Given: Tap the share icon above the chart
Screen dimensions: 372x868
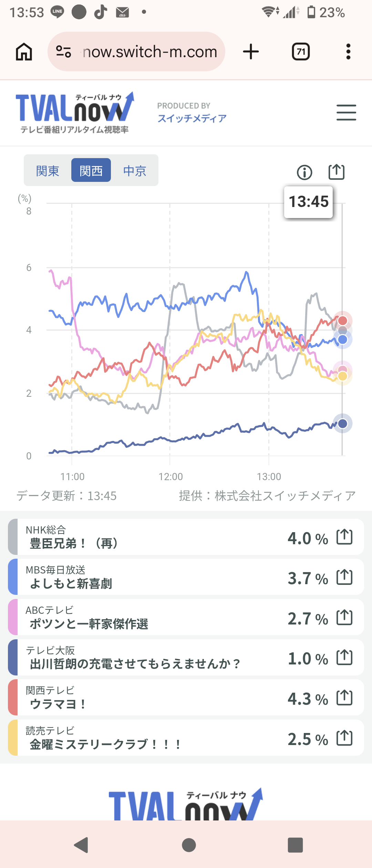Looking at the screenshot, I should [336, 172].
